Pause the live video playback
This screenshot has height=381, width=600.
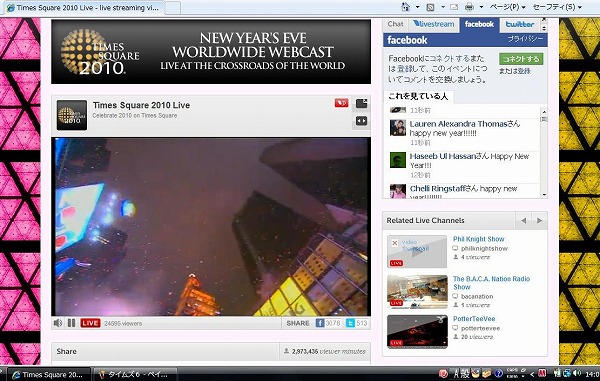click(72, 323)
